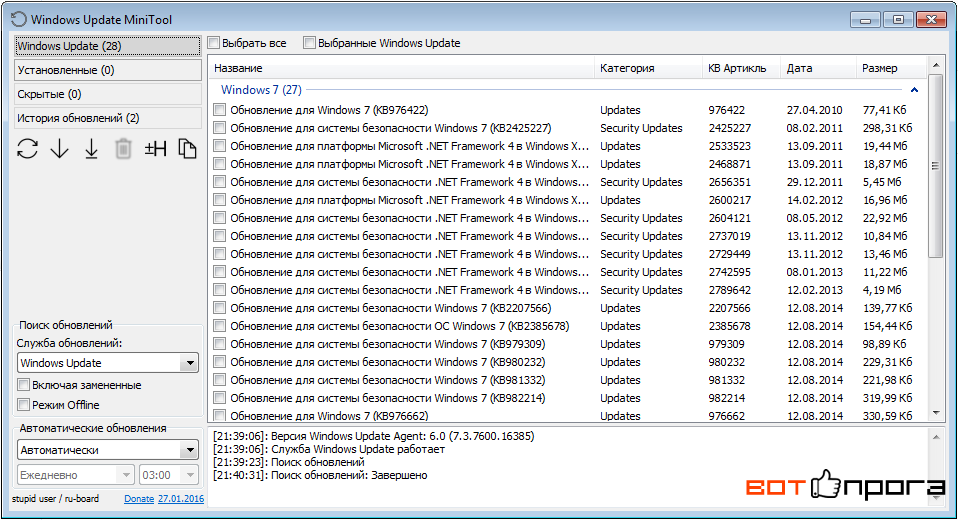
Task: Click update list scroll down arrow
Action: [935, 414]
